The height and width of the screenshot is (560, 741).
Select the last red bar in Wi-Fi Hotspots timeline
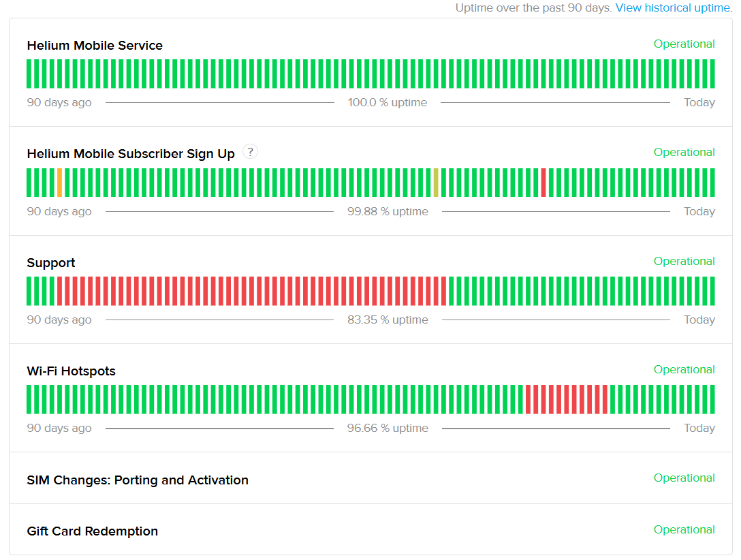(x=605, y=399)
